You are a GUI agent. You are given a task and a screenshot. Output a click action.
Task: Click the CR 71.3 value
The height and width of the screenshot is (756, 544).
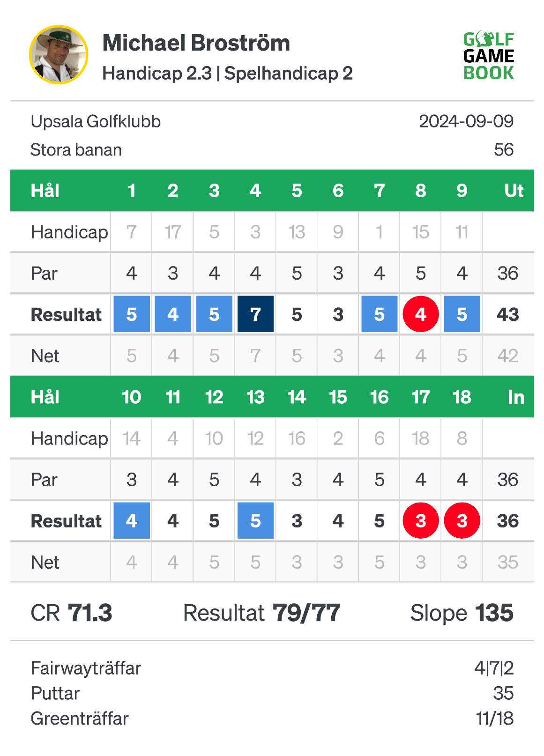click(71, 613)
